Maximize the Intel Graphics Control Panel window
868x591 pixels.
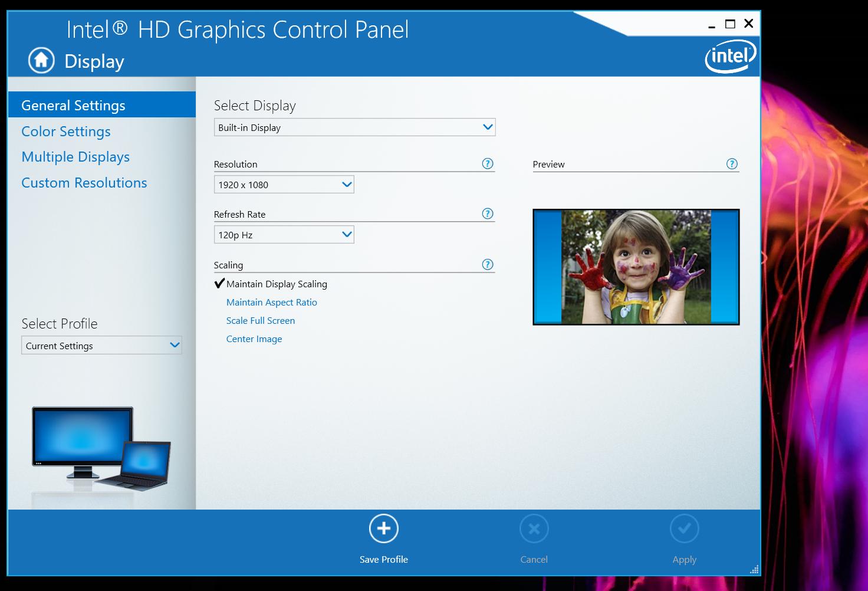coord(730,24)
